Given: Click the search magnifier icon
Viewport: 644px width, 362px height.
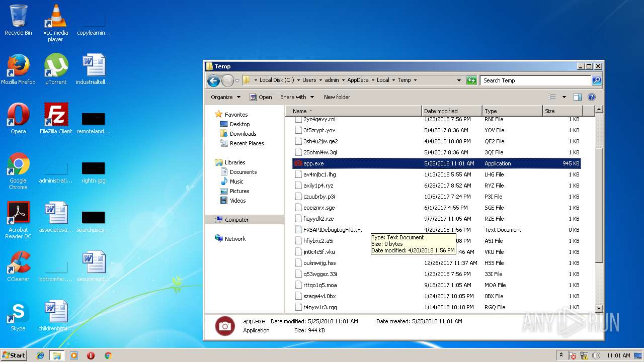Looking at the screenshot, I should (x=596, y=80).
